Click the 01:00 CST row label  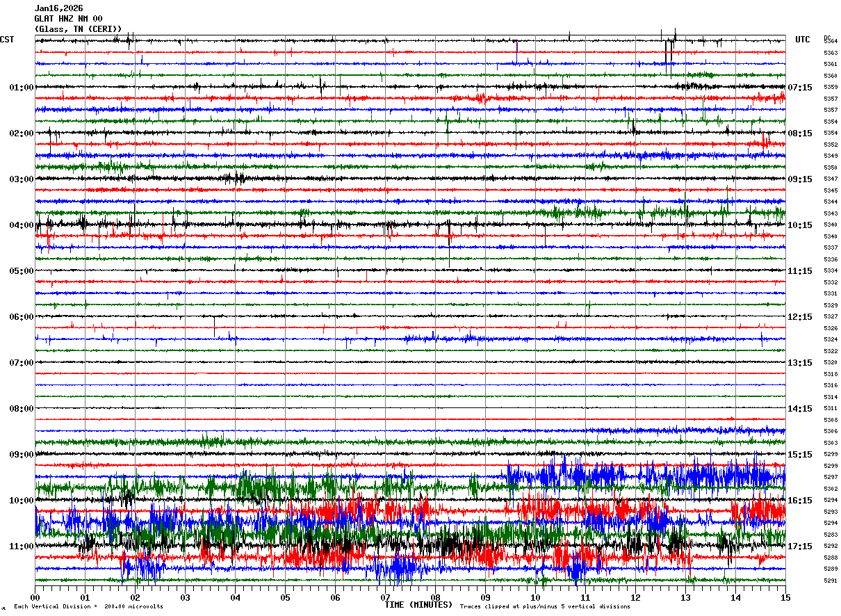click(22, 88)
